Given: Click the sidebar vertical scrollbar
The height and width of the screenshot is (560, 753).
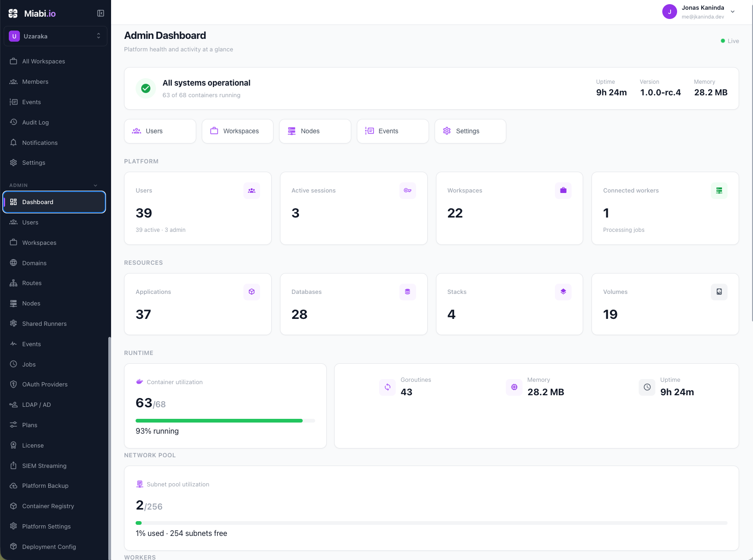Looking at the screenshot, I should pos(110,448).
